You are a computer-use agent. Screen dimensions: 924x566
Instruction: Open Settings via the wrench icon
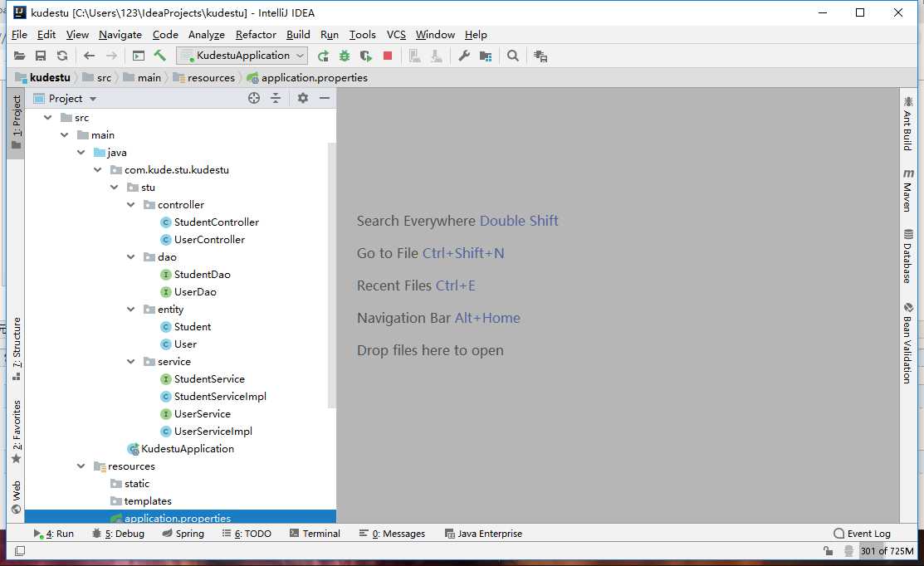464,56
